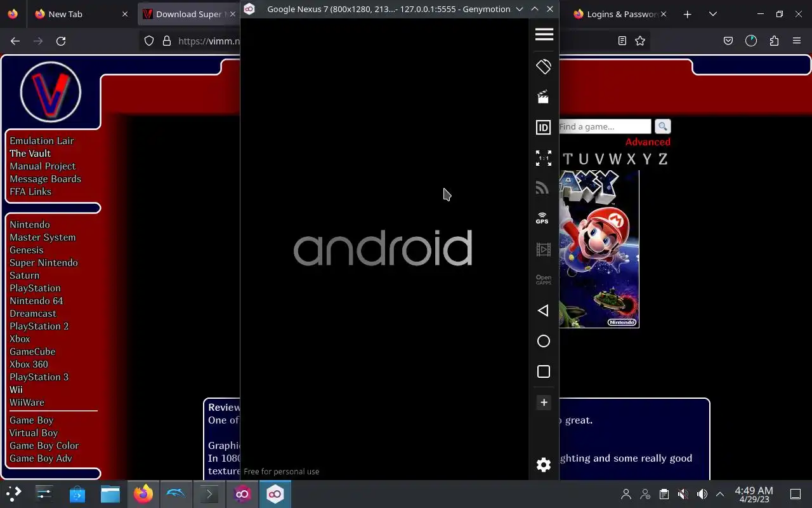Image resolution: width=812 pixels, height=508 pixels.
Task: Toggle Firefox reader view
Action: [x=622, y=41]
